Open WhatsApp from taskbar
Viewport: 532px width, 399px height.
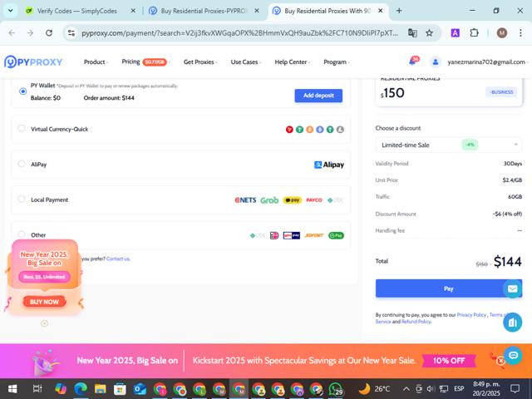point(336,389)
